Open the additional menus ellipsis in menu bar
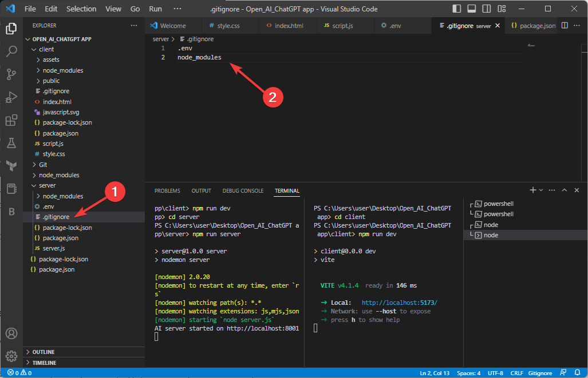The height and width of the screenshot is (378, 588). (177, 9)
